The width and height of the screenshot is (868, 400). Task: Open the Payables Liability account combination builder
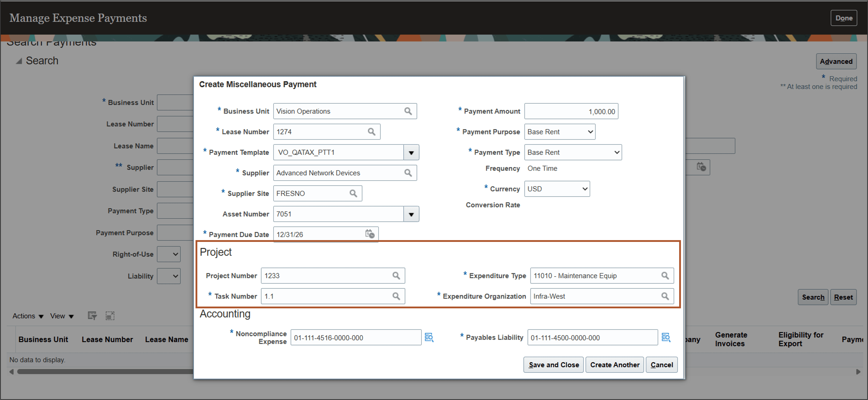tap(666, 337)
